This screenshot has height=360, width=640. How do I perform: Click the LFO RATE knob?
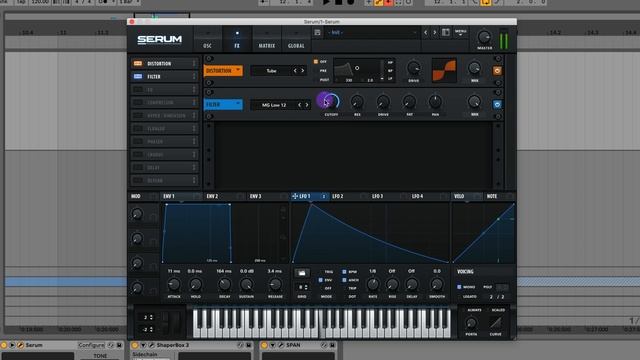pos(373,284)
